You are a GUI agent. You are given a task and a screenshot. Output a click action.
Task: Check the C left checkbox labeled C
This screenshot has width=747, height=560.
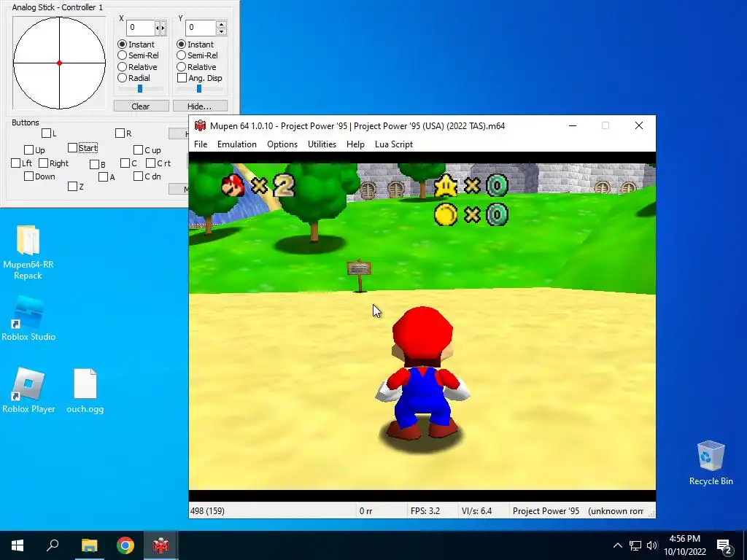[125, 163]
